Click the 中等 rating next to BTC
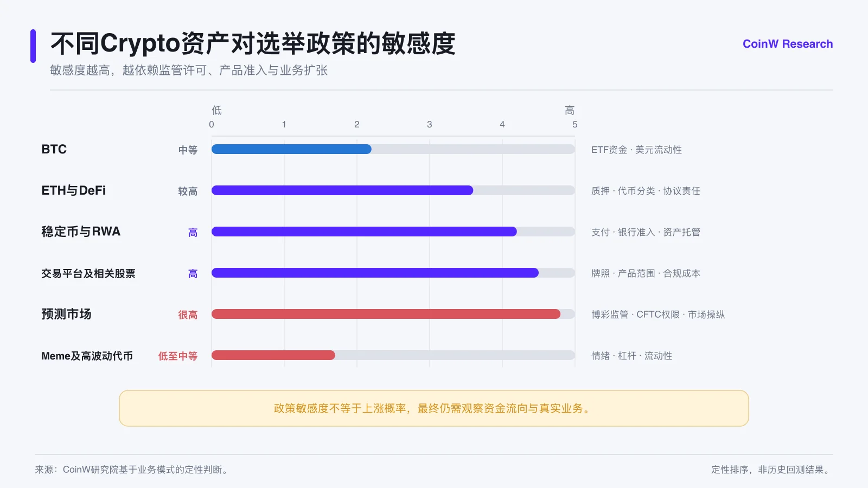The height and width of the screenshot is (488, 868). click(188, 150)
